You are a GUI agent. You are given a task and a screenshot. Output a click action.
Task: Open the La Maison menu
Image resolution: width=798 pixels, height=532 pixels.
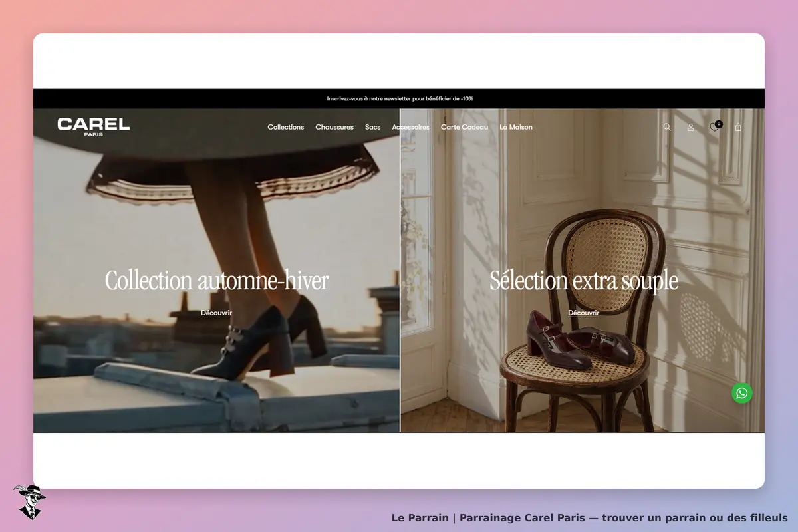point(516,127)
